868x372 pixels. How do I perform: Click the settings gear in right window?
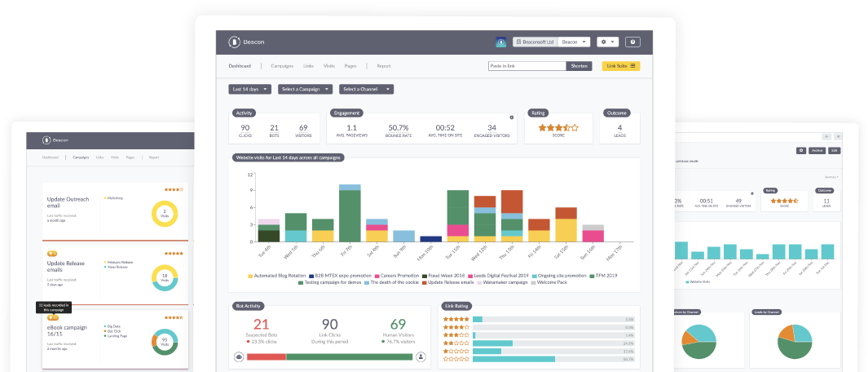click(801, 151)
